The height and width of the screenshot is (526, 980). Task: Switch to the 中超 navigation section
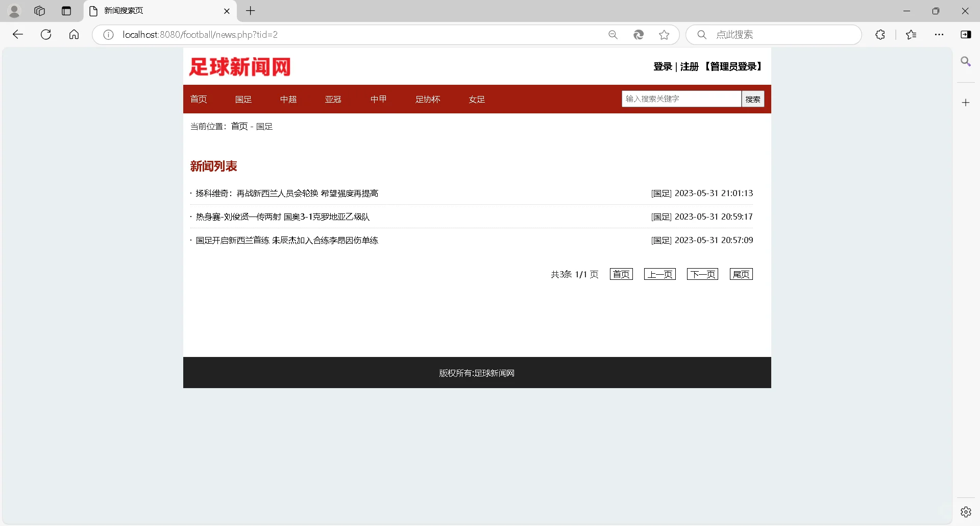tap(288, 99)
